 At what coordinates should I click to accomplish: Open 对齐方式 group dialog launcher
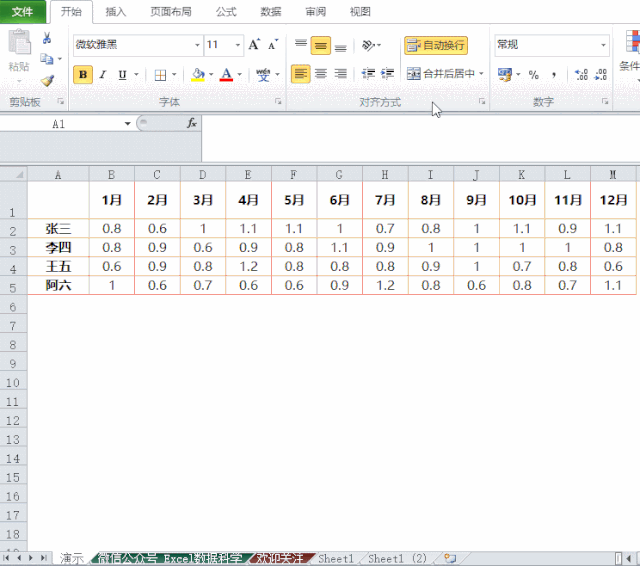pyautogui.click(x=482, y=101)
